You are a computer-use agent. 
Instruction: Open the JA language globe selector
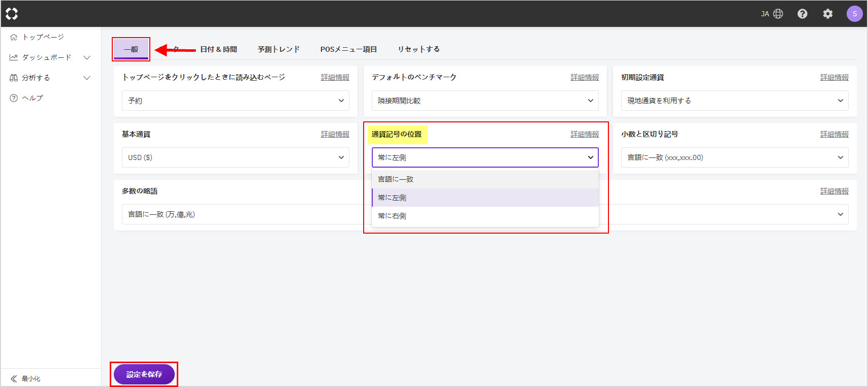tap(771, 14)
